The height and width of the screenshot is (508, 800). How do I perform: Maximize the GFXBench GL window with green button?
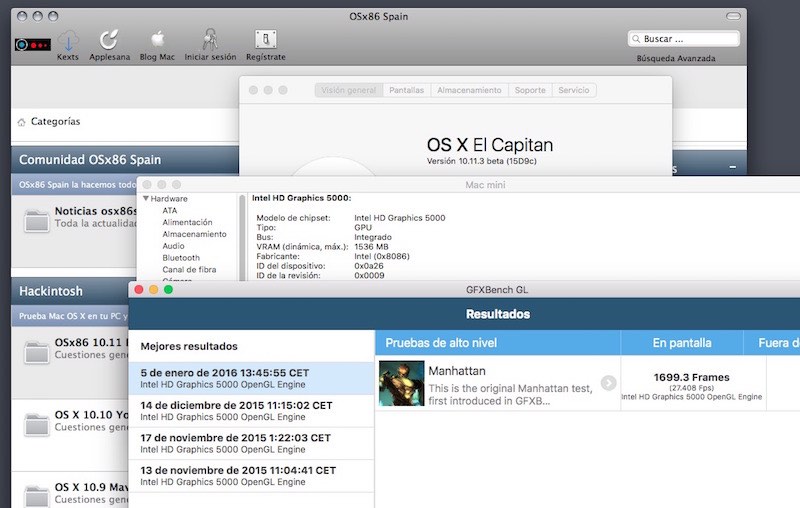click(x=168, y=290)
